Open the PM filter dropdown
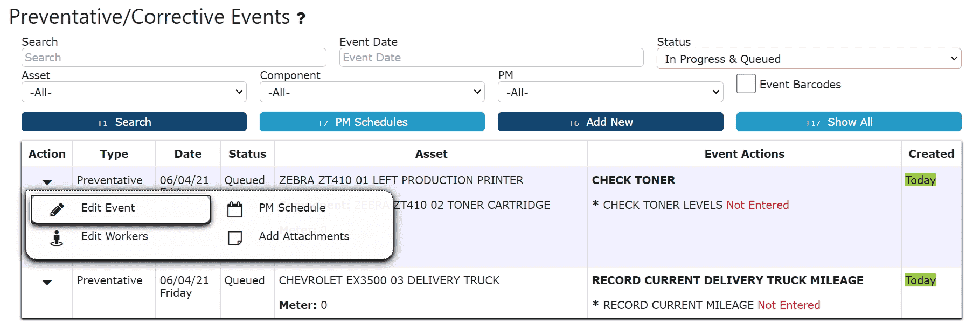Screen dimensions: 980x330 point(610,92)
